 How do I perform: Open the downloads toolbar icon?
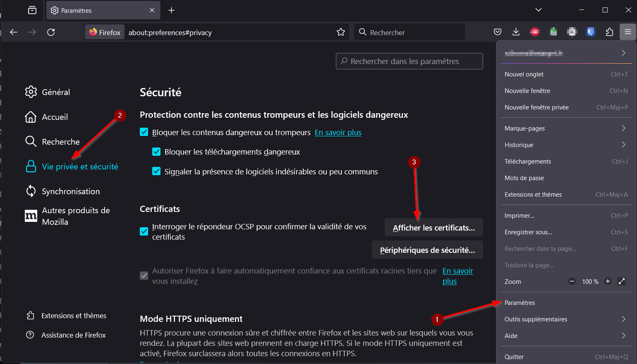tap(516, 32)
